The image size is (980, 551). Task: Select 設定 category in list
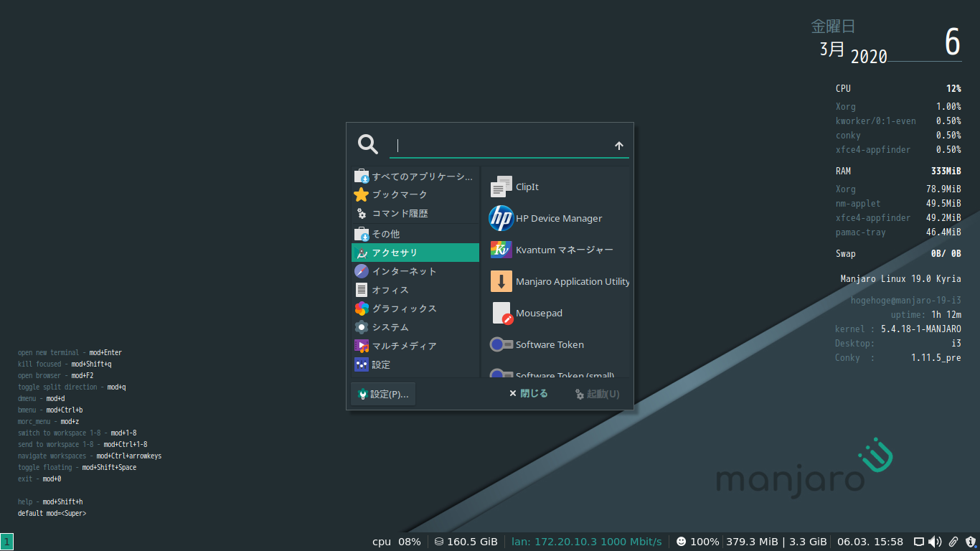(x=415, y=364)
